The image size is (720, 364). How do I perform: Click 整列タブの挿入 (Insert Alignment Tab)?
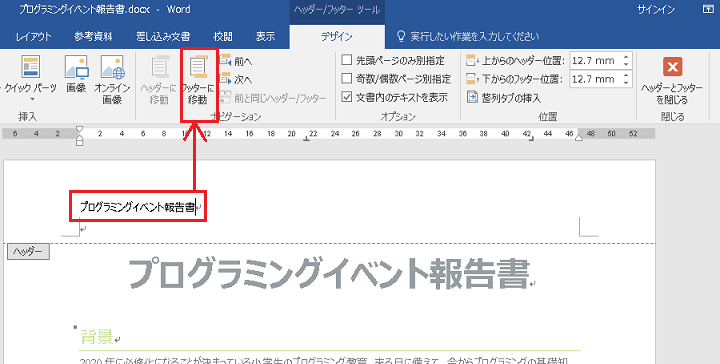[x=503, y=97]
